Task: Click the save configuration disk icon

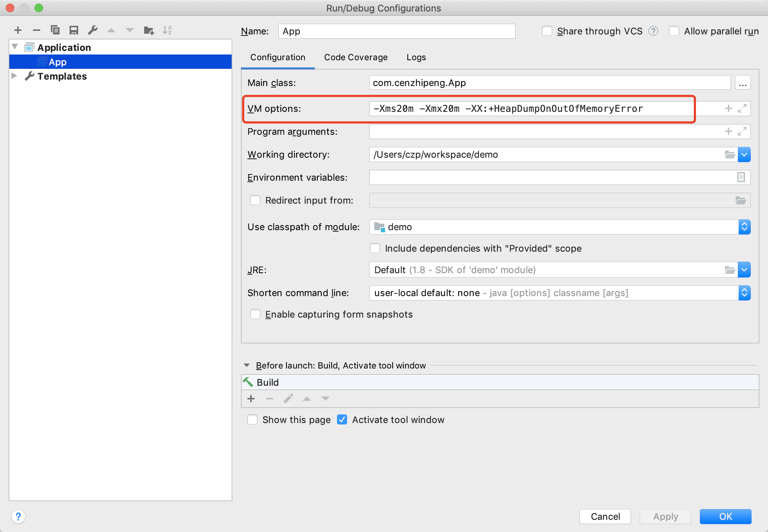Action: click(x=74, y=30)
